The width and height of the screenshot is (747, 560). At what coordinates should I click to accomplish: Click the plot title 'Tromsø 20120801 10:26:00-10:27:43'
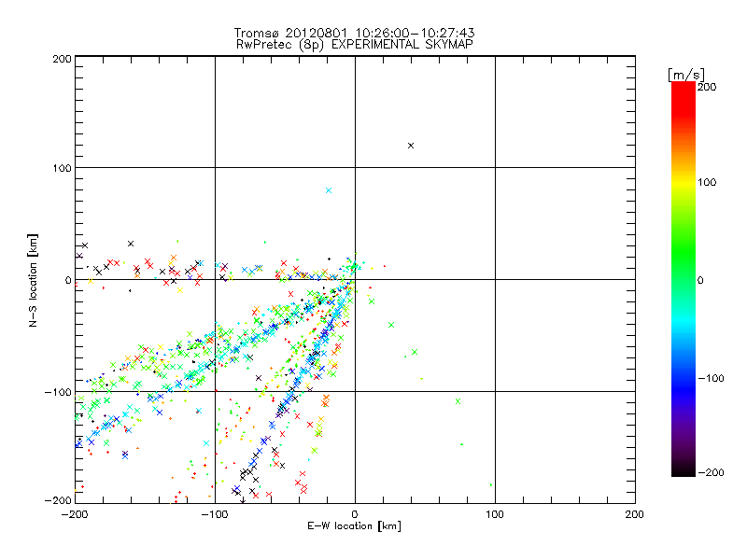tap(354, 33)
